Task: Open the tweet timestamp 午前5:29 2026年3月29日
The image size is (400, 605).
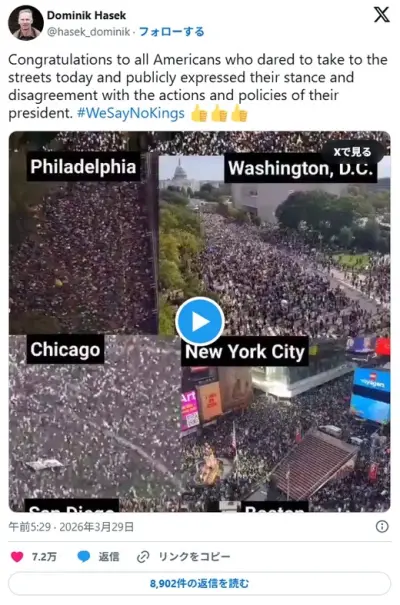Action: pyautogui.click(x=71, y=527)
